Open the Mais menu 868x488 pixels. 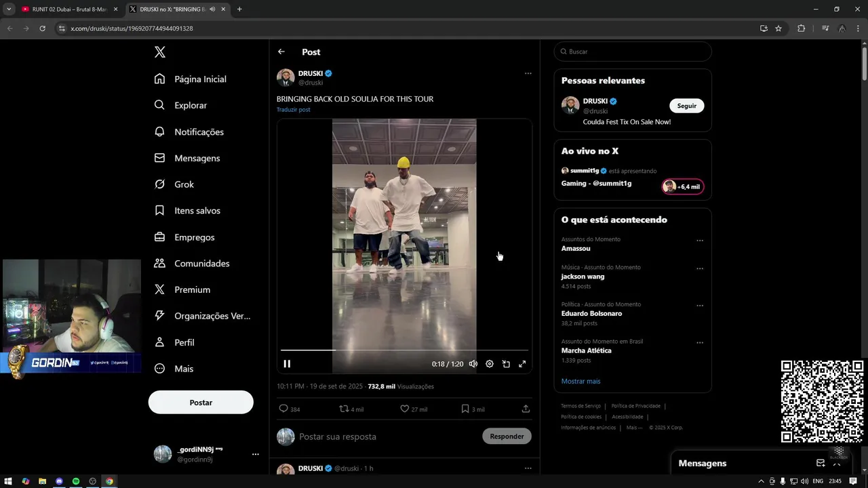point(174,369)
